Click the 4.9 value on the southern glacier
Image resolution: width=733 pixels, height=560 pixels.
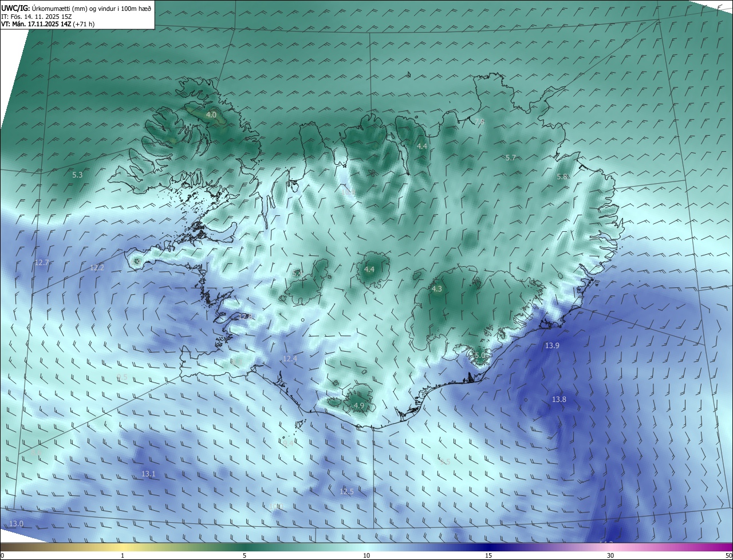tap(359, 406)
